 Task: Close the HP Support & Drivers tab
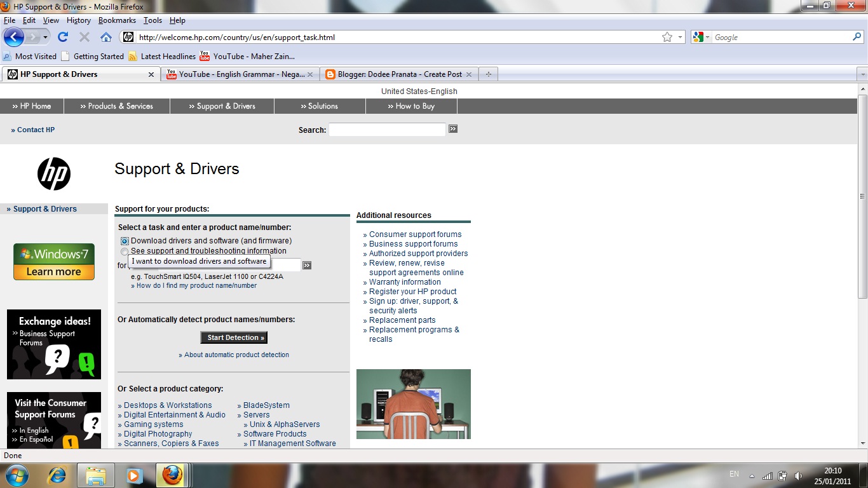(151, 74)
